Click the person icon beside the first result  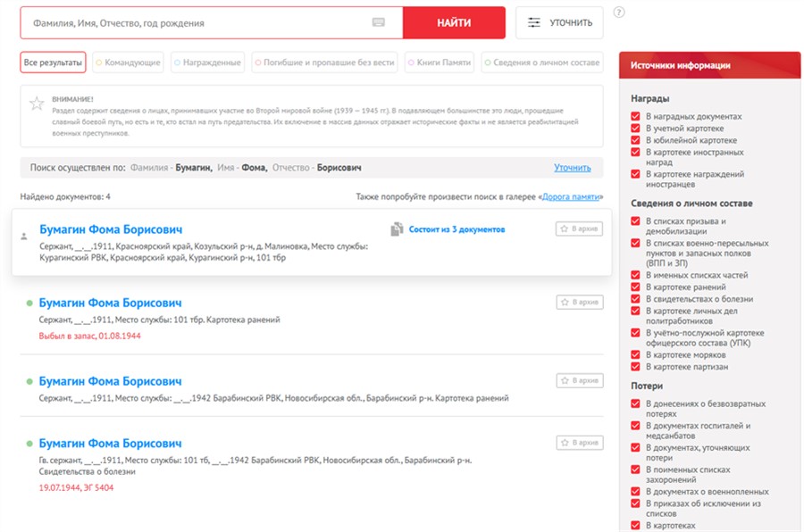pos(23,237)
